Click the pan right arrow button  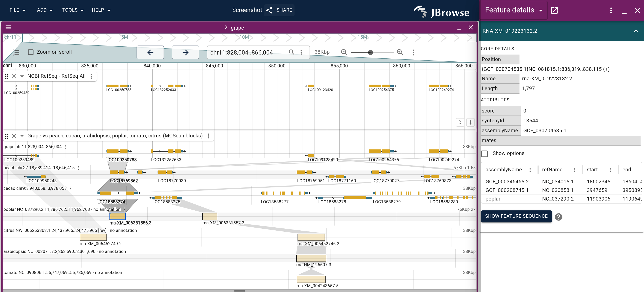pyautogui.click(x=185, y=52)
